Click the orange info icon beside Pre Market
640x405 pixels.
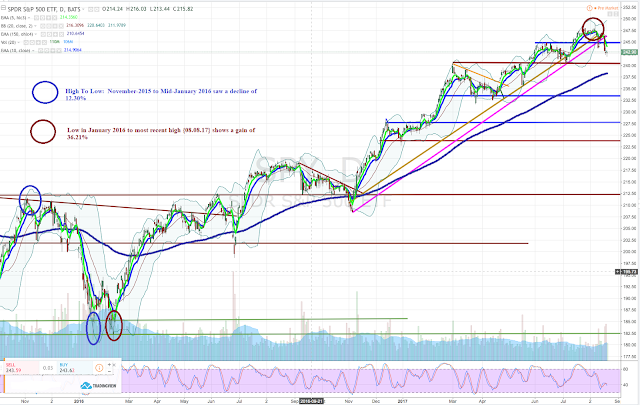(589, 8)
